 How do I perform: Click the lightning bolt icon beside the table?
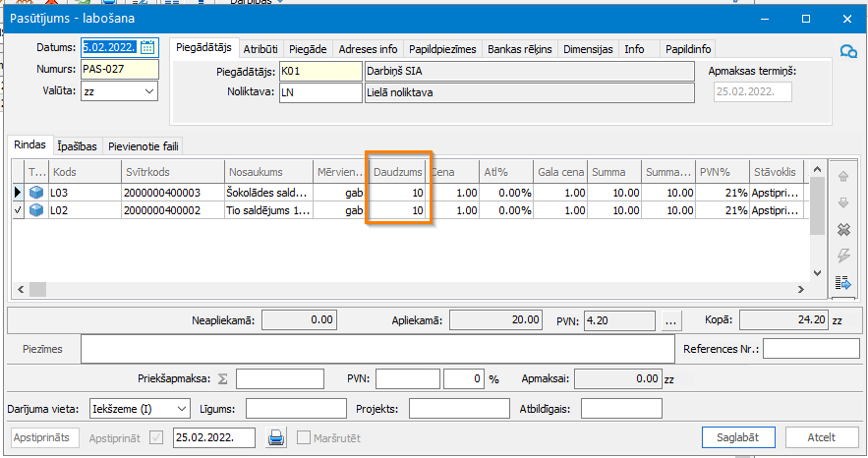coord(841,257)
